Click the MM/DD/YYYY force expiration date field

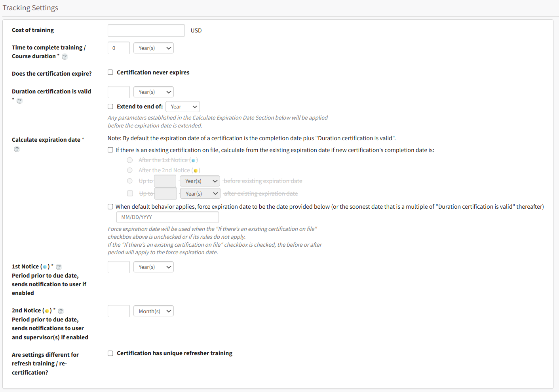click(167, 217)
